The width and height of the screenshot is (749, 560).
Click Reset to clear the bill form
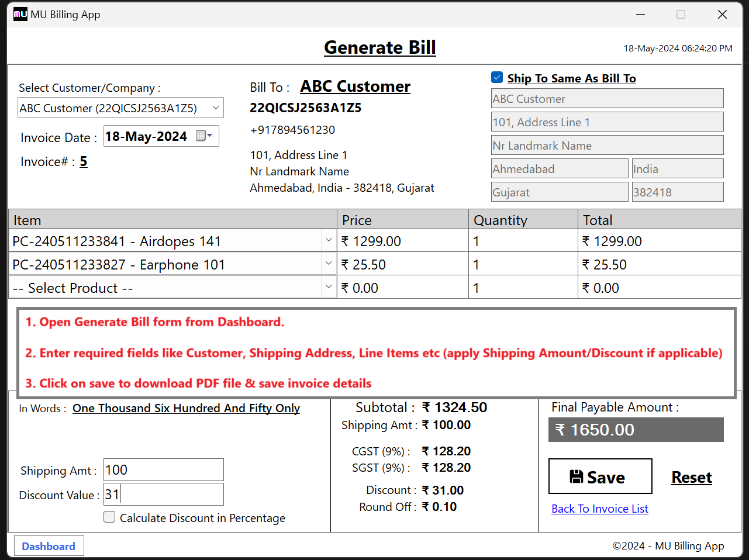pos(692,478)
